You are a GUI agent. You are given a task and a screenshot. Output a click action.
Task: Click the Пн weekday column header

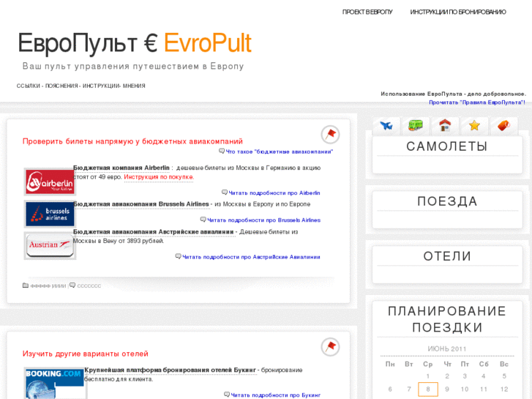[x=390, y=364]
